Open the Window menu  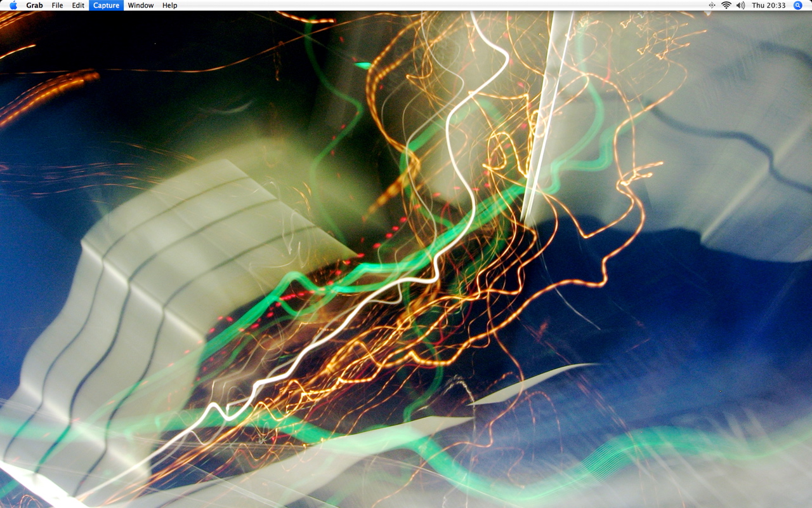tap(140, 5)
